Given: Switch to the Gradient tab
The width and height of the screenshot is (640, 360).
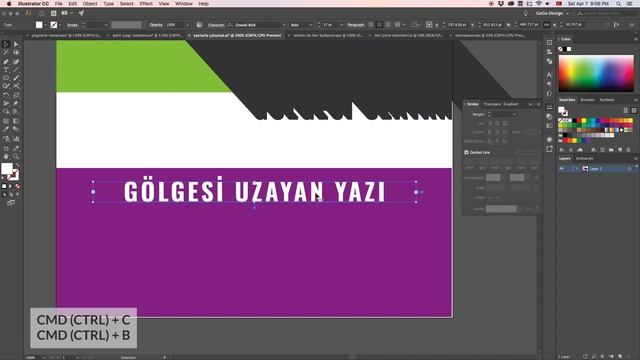Looking at the screenshot, I should click(511, 104).
